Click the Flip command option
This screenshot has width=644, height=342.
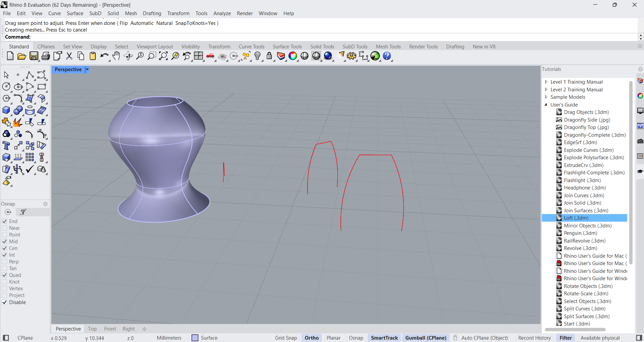[x=123, y=23]
